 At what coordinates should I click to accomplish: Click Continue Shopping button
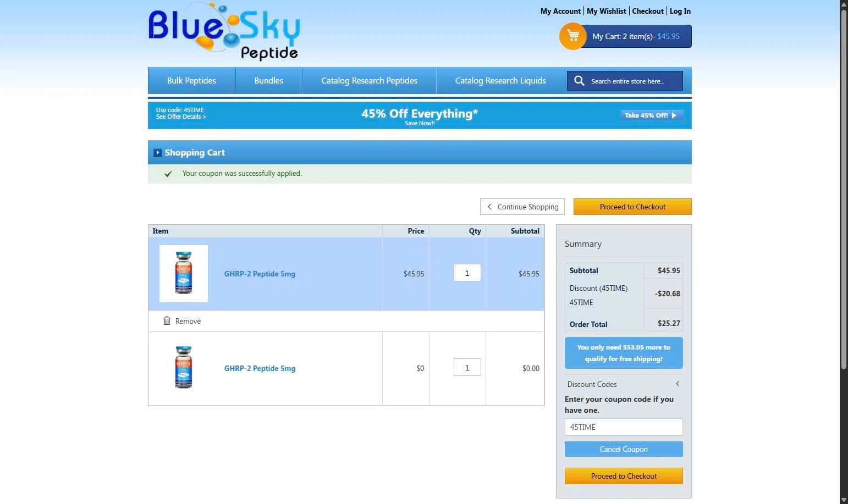(x=522, y=207)
